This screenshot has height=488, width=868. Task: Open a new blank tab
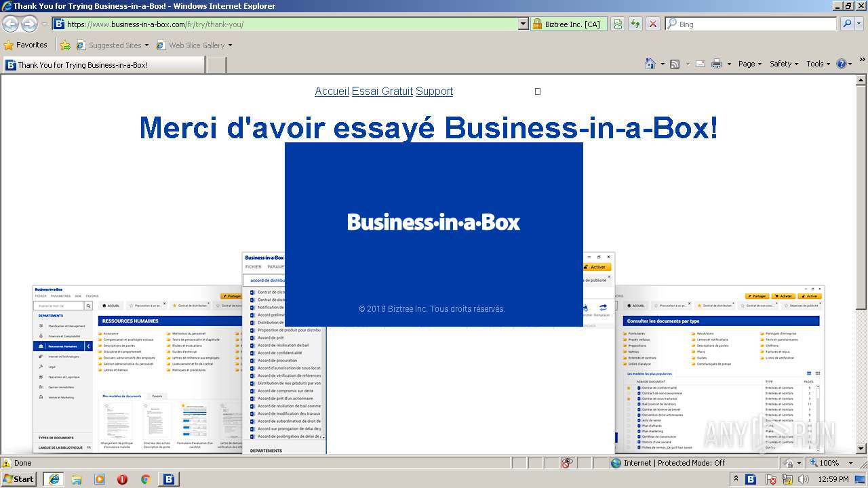[216, 65]
